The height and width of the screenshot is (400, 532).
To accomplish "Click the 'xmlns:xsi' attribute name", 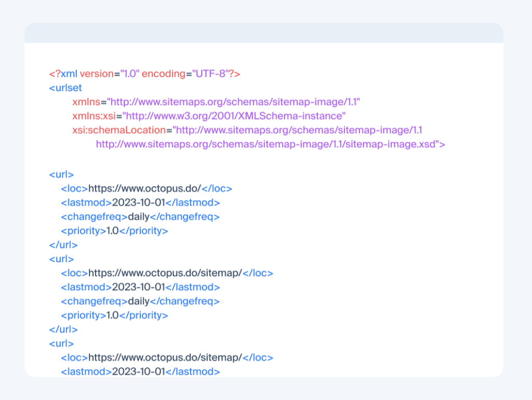I will (x=94, y=116).
